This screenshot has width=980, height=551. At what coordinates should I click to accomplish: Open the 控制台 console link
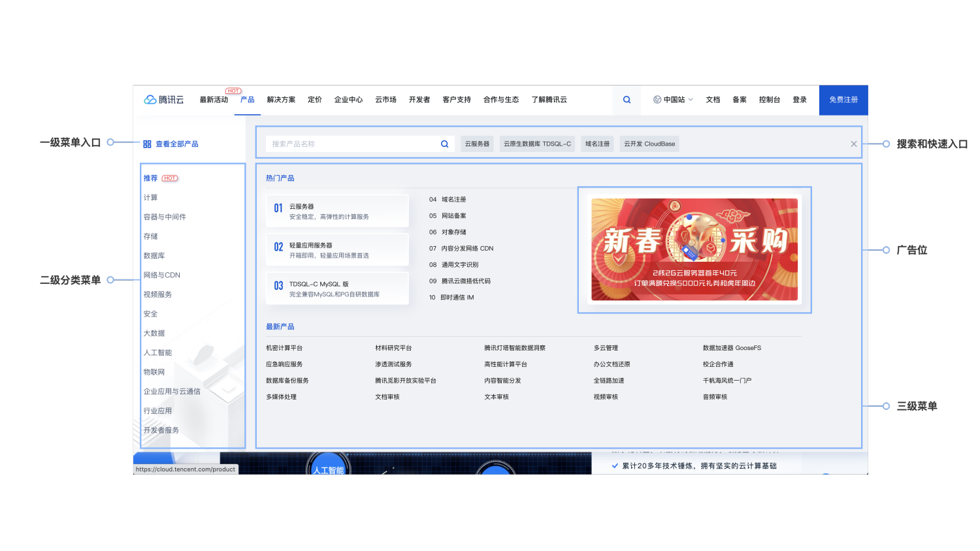[770, 100]
